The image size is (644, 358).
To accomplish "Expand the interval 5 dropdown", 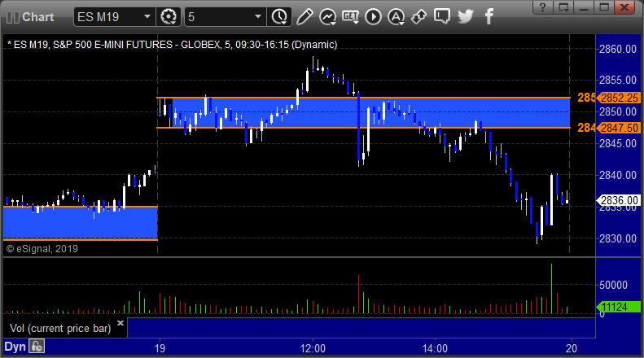I will (x=258, y=17).
